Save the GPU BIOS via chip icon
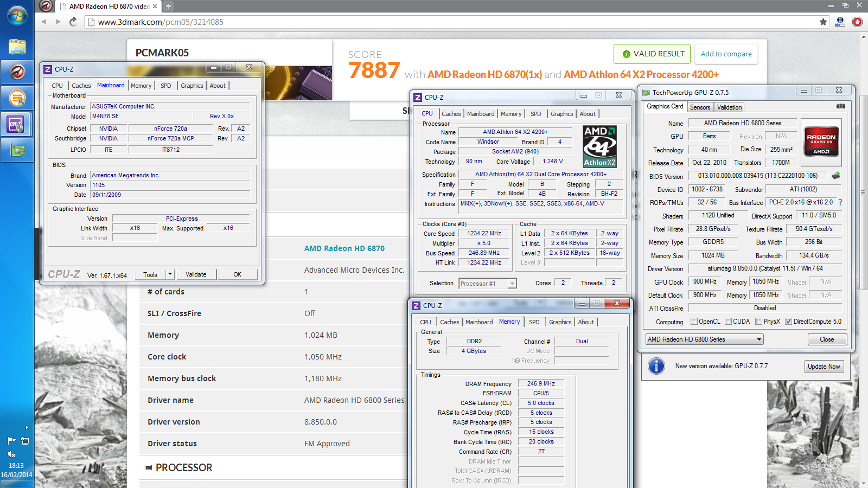This screenshot has width=868, height=488. pyautogui.click(x=836, y=175)
